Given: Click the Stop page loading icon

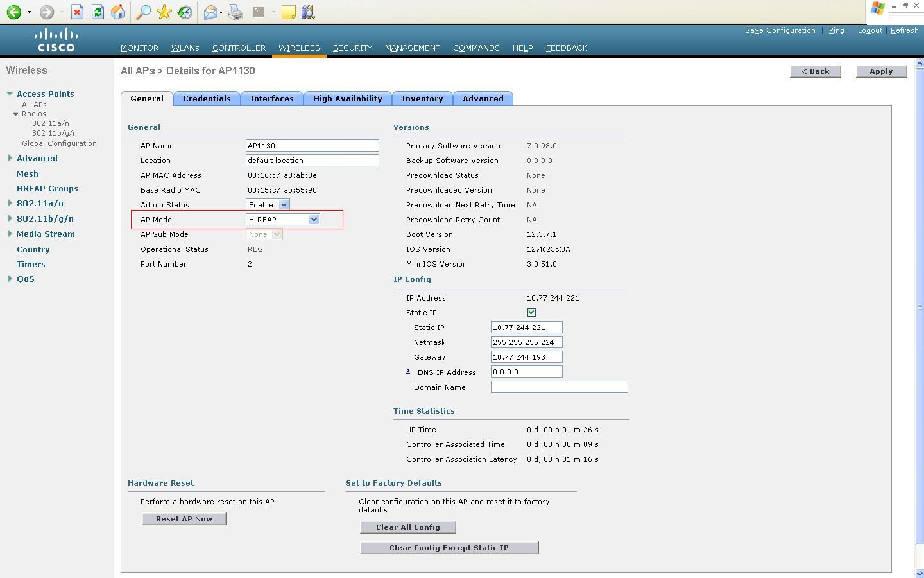Looking at the screenshot, I should 77,12.
